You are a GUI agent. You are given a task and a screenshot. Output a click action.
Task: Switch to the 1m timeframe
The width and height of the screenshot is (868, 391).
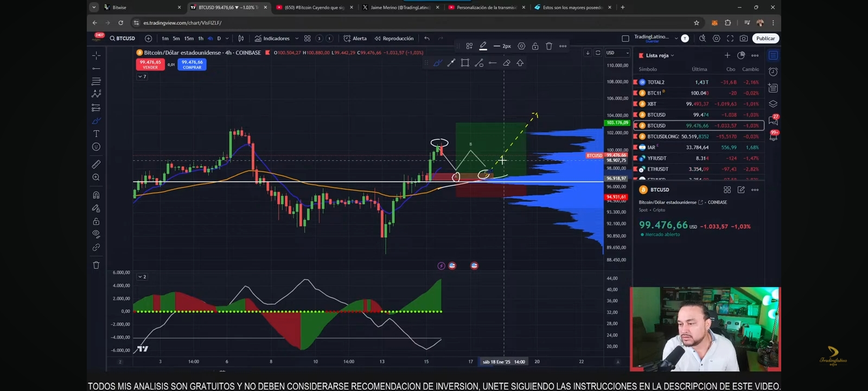click(x=165, y=39)
